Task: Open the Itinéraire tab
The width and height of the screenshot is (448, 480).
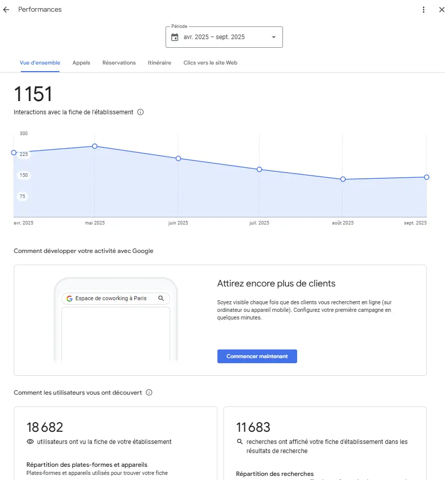Action: 159,63
